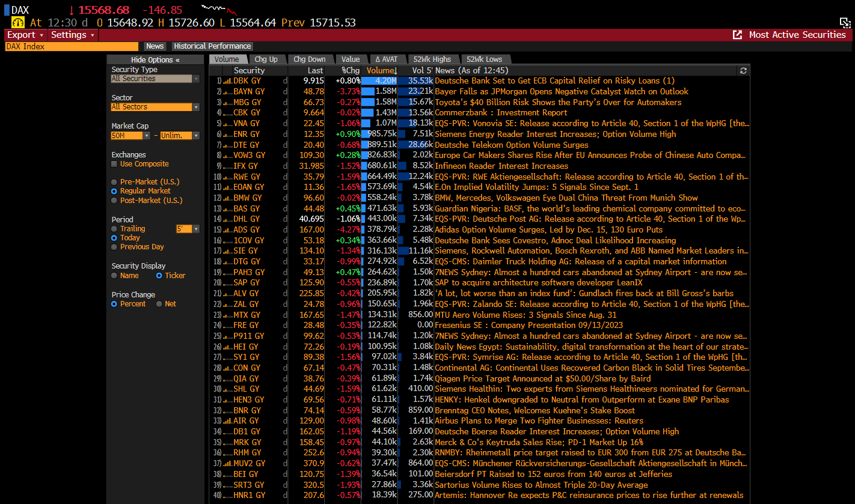Click the external link icon beside Most Active Securities
This screenshot has height=504, width=855.
(737, 35)
